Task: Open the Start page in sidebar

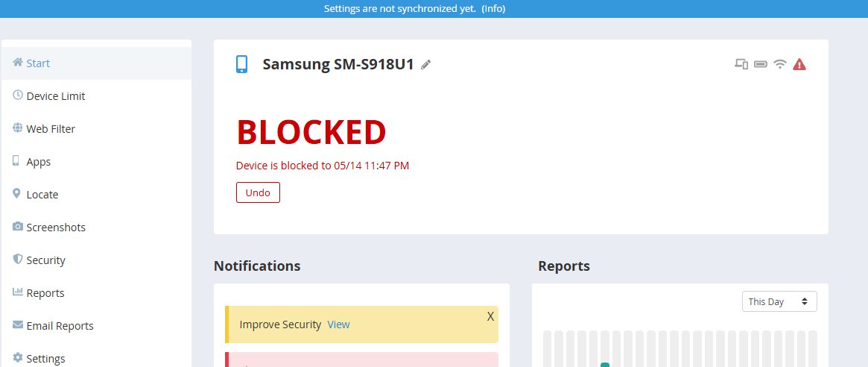Action: click(x=96, y=63)
